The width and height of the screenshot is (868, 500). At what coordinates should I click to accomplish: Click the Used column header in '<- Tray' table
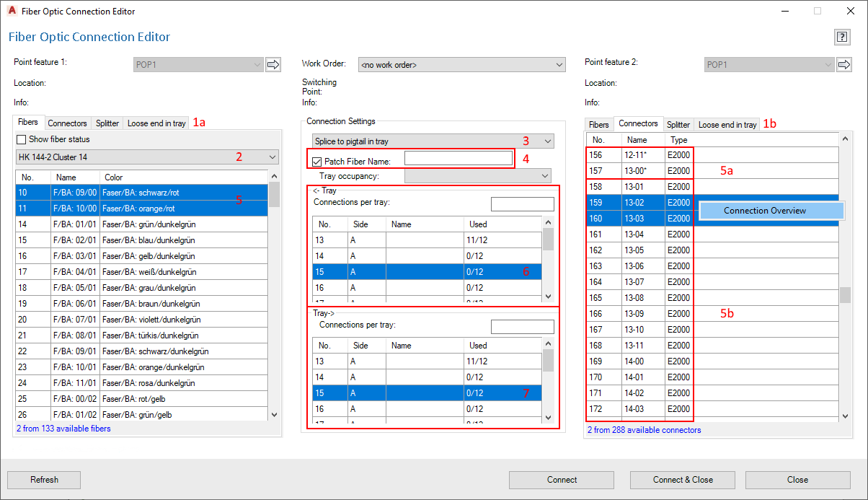(503, 224)
